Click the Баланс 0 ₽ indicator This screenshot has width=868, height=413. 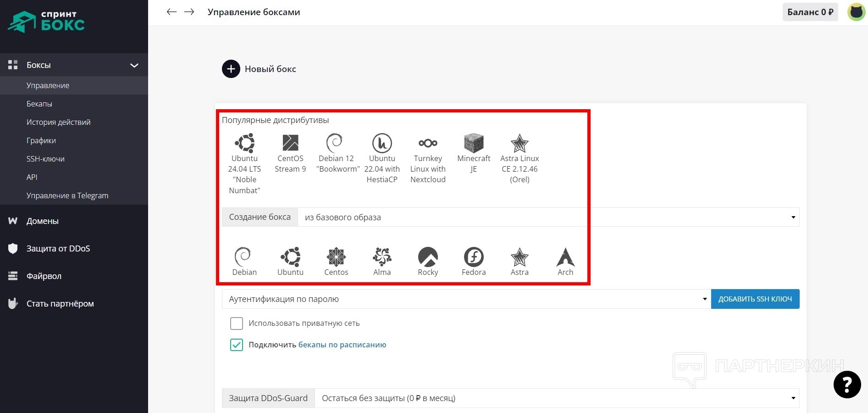(810, 12)
